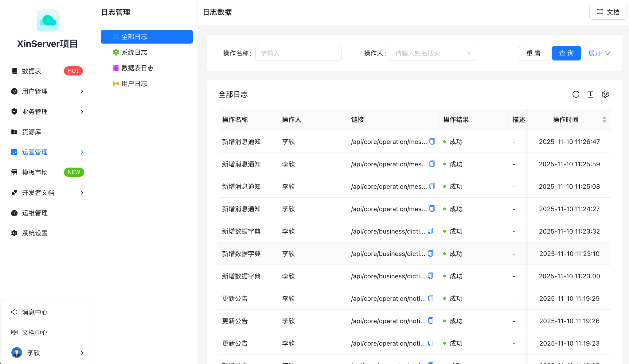The height and width of the screenshot is (364, 629).
Task: Focus the 操作名称 input field
Action: [x=298, y=53]
